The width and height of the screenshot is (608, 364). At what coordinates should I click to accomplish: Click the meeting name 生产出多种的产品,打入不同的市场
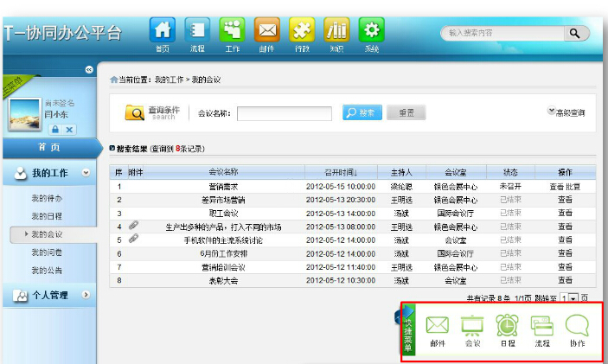point(223,227)
